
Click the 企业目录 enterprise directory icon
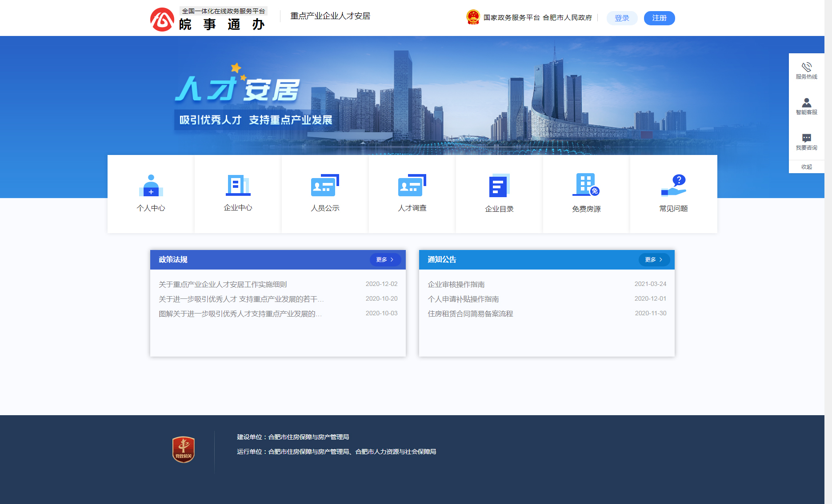[x=499, y=193]
